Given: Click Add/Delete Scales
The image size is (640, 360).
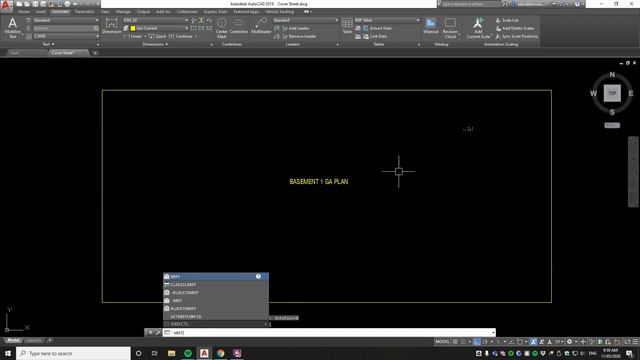Looking at the screenshot, I should (x=514, y=28).
